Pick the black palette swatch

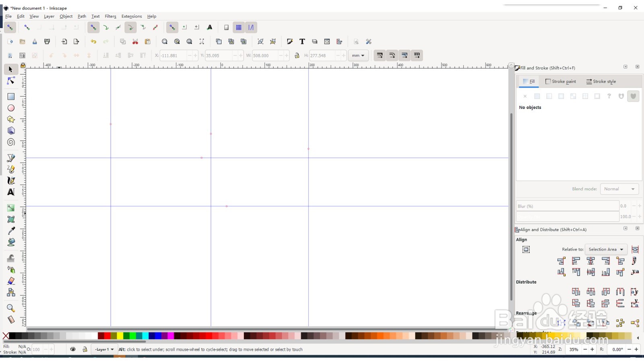point(12,336)
